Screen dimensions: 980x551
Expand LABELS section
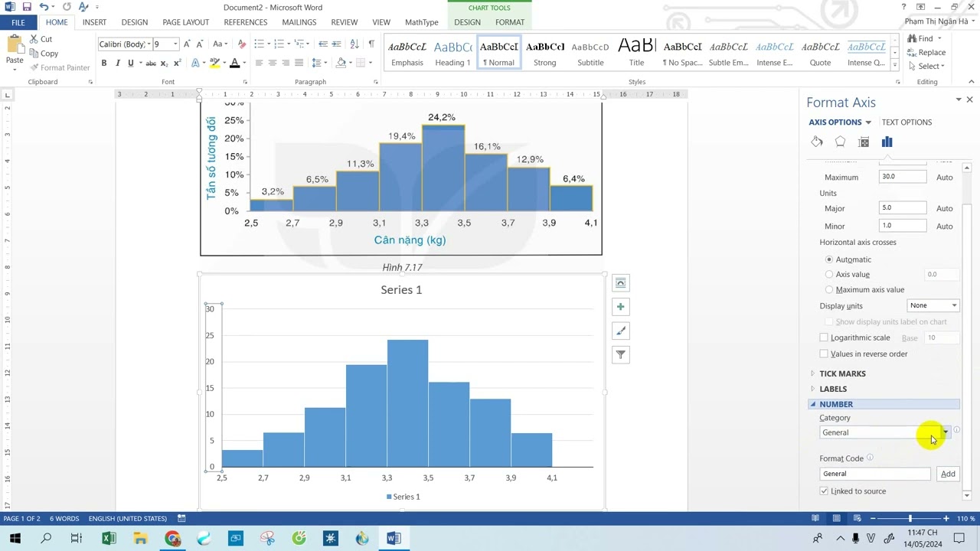pos(833,389)
